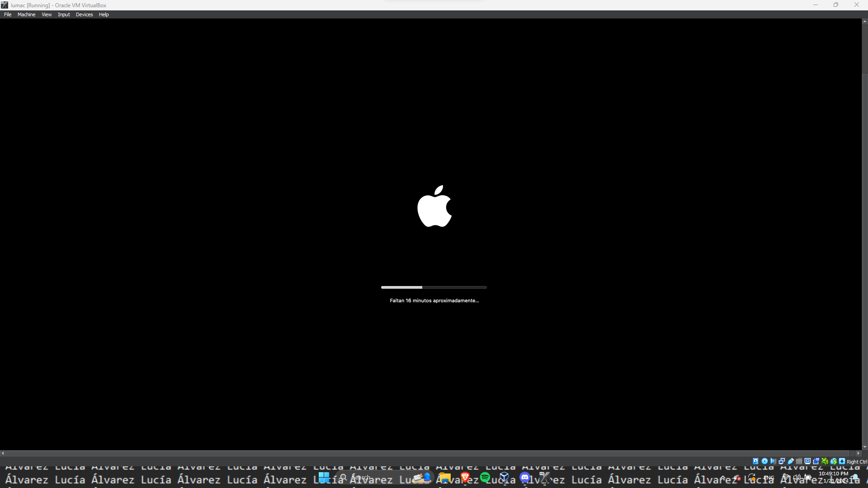This screenshot has width=868, height=488.
Task: Click the recording status indicator icon
Action: pos(816,461)
